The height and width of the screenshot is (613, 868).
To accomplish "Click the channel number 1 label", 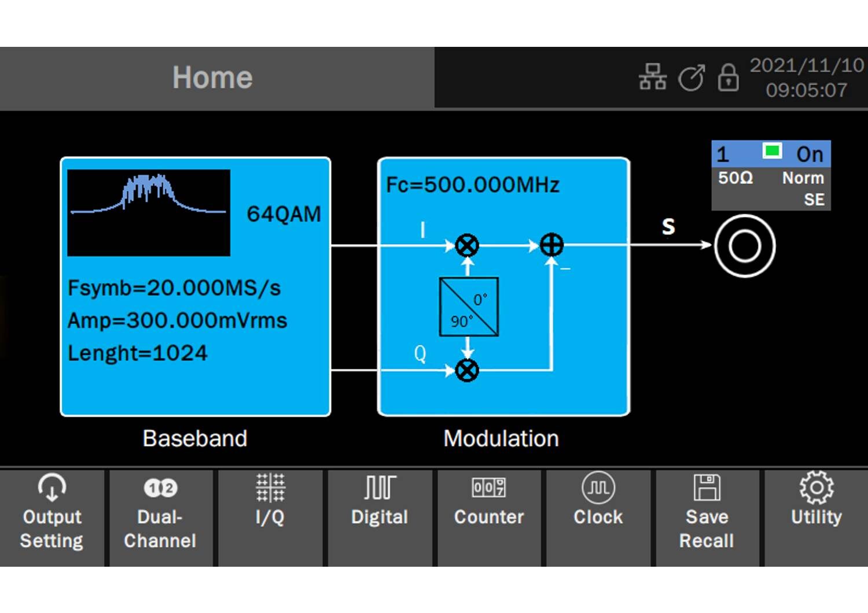I will (x=723, y=154).
